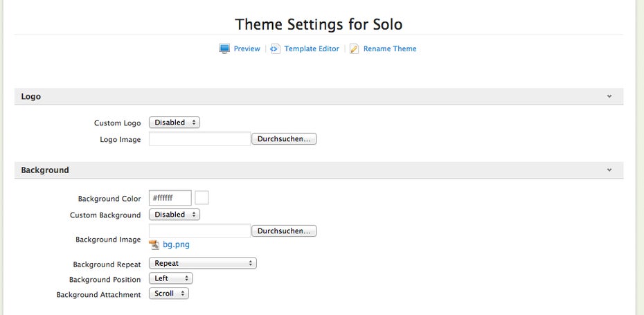The image size is (644, 315).
Task: Open the Template Editor link
Action: coord(312,49)
